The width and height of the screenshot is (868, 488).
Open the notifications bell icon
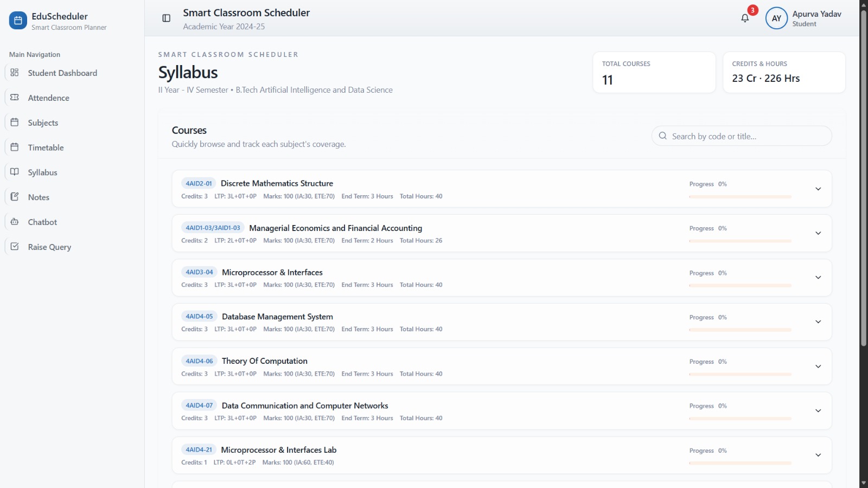coord(745,18)
